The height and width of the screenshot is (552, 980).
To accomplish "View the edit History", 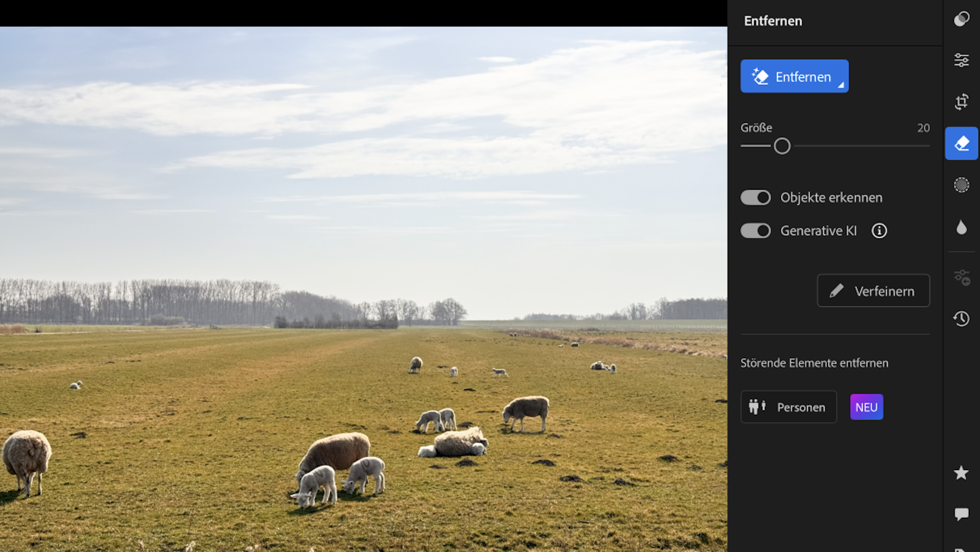I will pyautogui.click(x=961, y=319).
